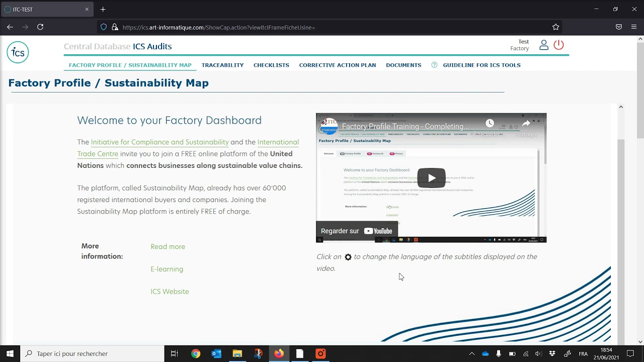Select the ITC-TEST browser tab
The width and height of the screenshot is (644, 362).
(x=46, y=9)
